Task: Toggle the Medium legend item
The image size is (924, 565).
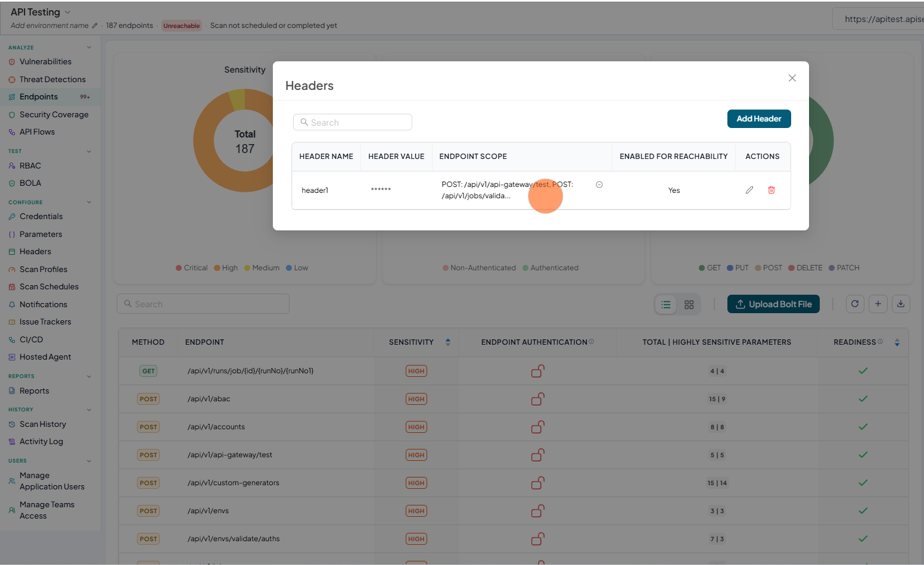Action: click(262, 268)
